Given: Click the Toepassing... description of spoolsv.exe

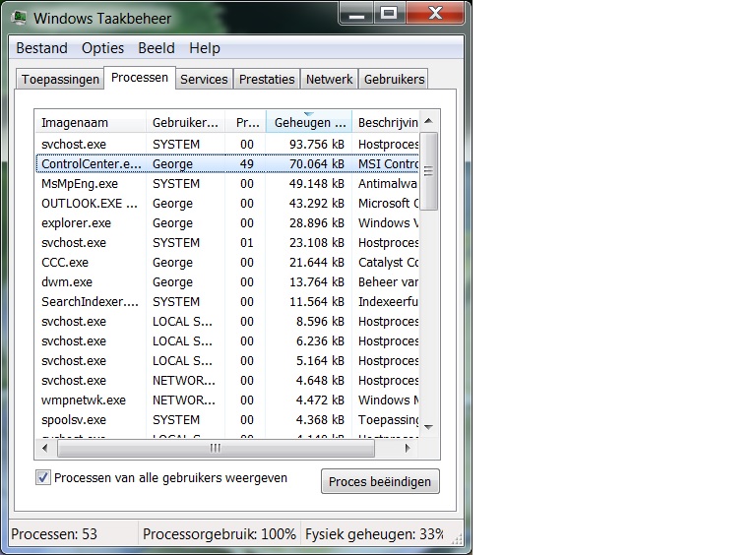Looking at the screenshot, I should [x=388, y=420].
